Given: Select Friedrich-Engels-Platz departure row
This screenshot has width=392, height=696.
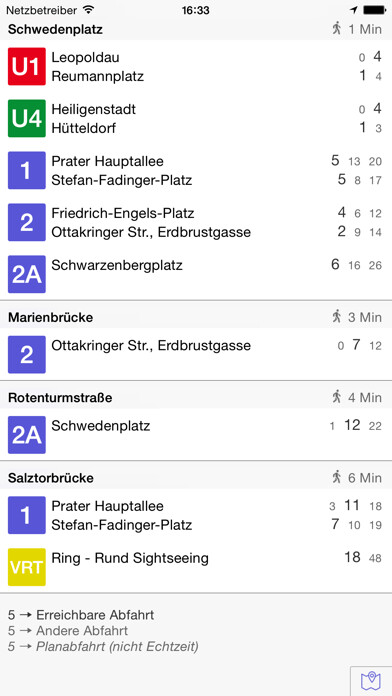Looking at the screenshot, I should coord(217,213).
